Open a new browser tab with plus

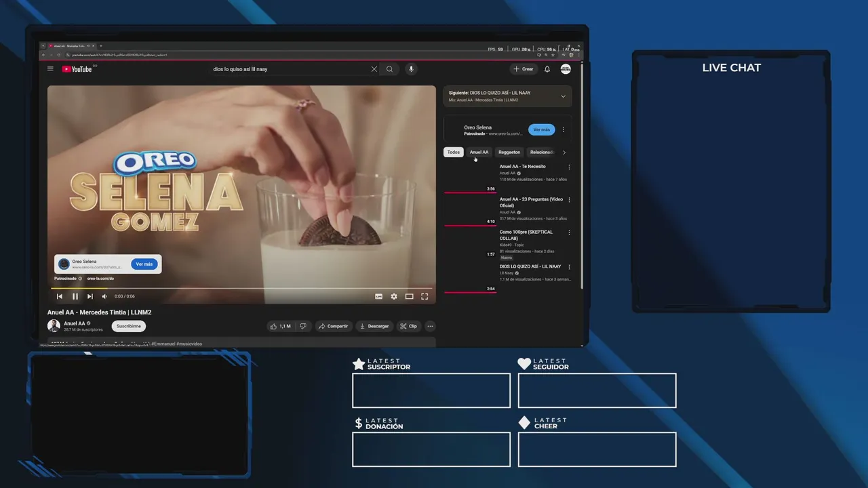pos(100,46)
